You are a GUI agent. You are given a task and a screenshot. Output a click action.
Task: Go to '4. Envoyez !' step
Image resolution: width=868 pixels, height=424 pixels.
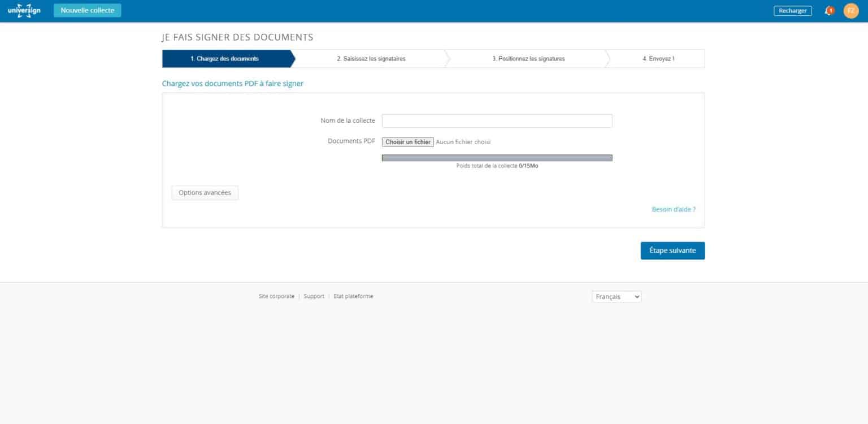pos(657,58)
